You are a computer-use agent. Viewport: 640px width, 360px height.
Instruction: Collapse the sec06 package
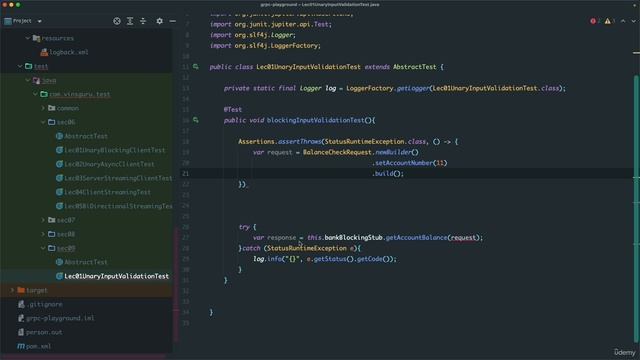pyautogui.click(x=43, y=122)
